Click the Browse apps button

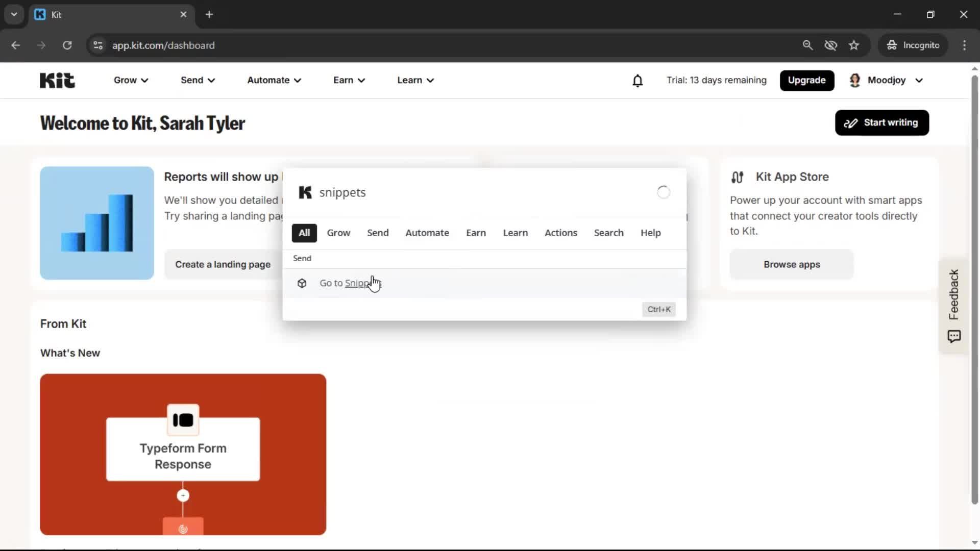(x=791, y=264)
